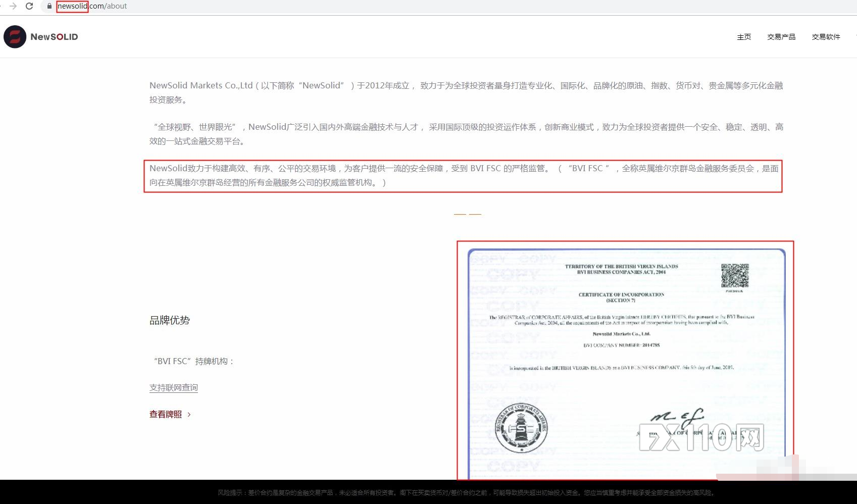This screenshot has height=504, width=857.
Task: Open the 支持联网查询 link
Action: (x=173, y=387)
